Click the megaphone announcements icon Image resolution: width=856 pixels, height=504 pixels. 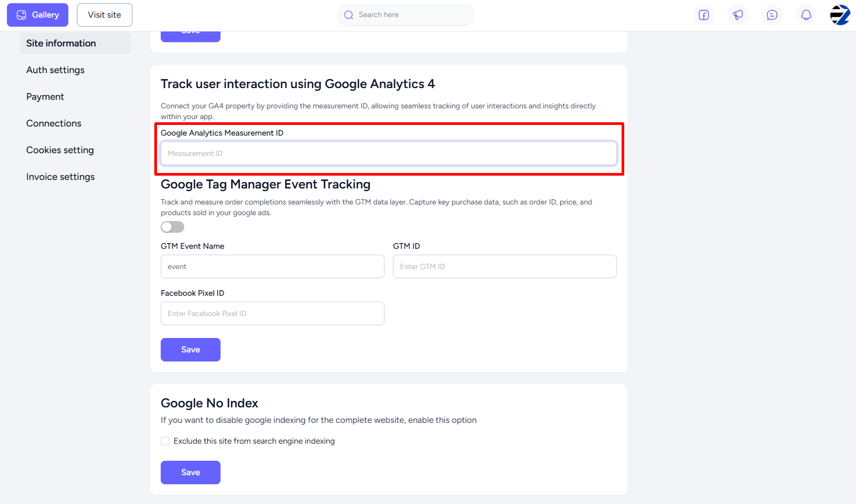point(738,15)
